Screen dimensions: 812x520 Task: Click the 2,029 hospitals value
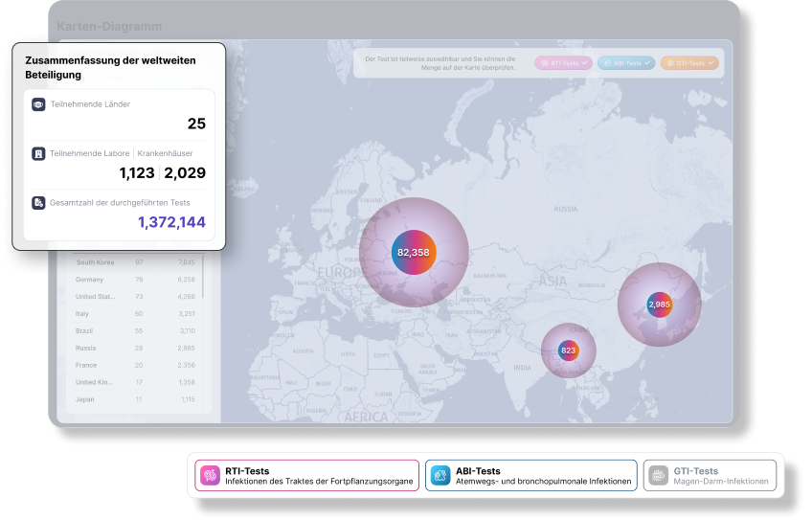coord(185,173)
